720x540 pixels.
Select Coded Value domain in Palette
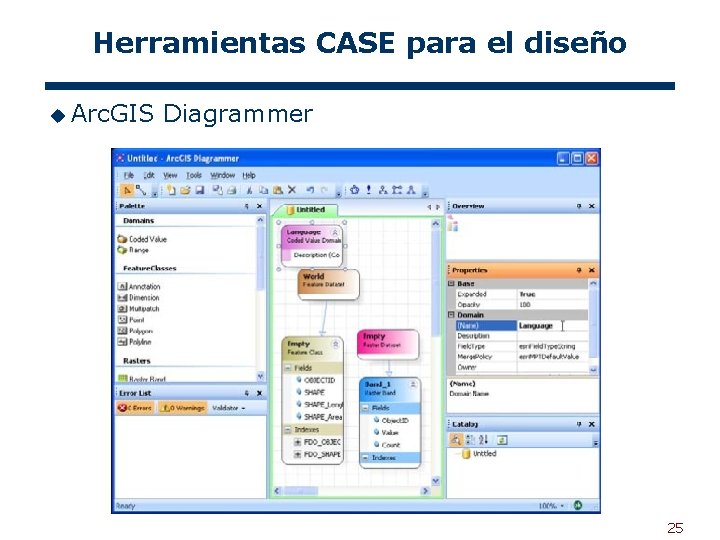click(142, 239)
